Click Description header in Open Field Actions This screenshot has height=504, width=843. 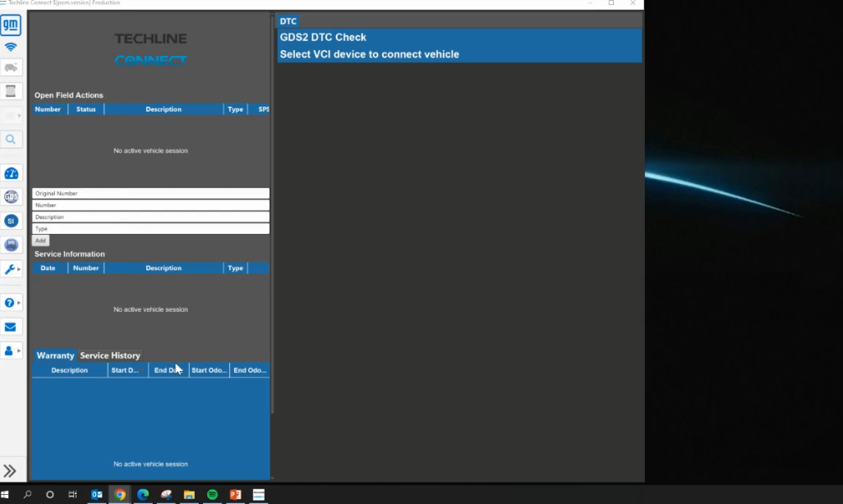(164, 109)
